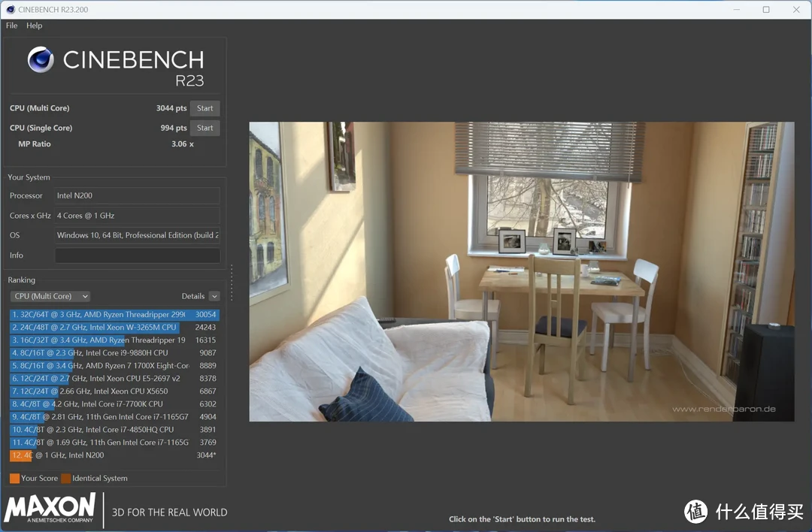Select ranking row Intel N200 score 3044
The height and width of the screenshot is (532, 812).
[x=114, y=455]
